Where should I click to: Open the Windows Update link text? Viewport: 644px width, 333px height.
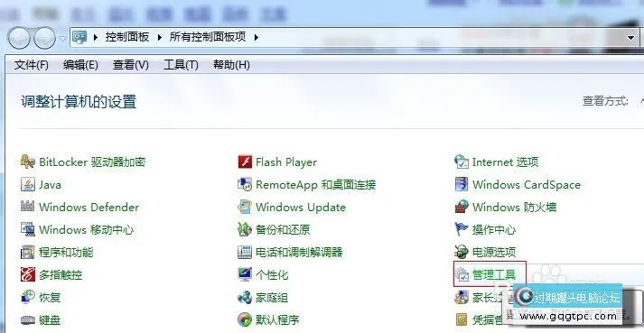(x=301, y=207)
